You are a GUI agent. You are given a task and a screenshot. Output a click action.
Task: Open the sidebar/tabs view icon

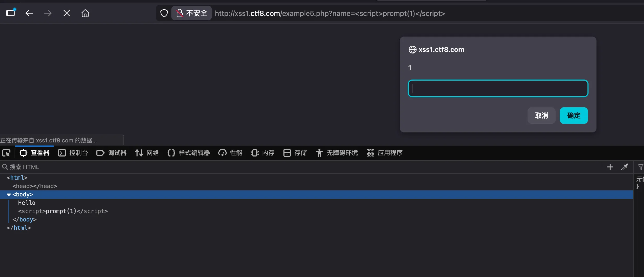pos(11,13)
